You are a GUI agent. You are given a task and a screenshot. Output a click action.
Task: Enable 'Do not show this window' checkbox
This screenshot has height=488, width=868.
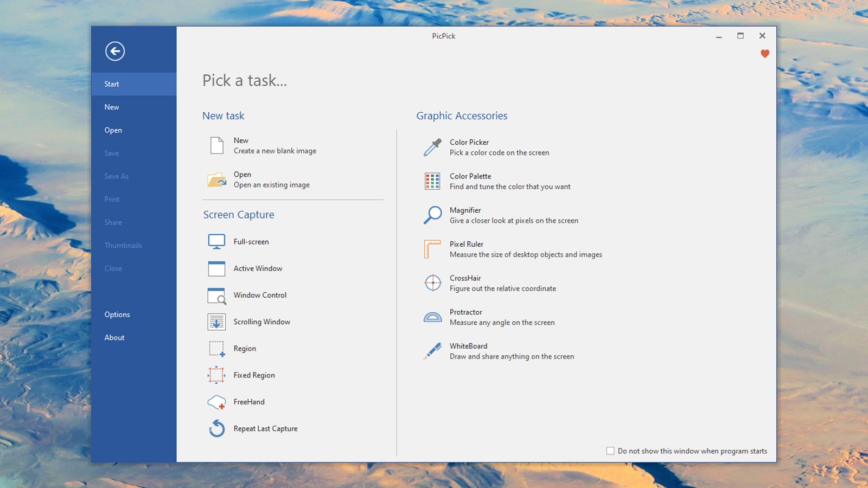point(610,451)
